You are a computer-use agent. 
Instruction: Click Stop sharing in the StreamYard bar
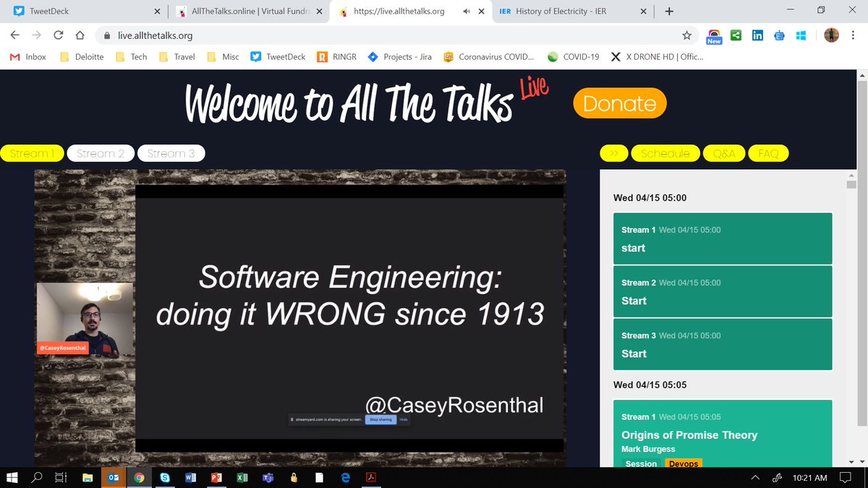pos(380,419)
